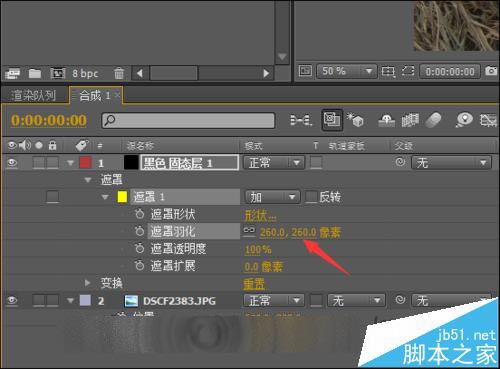Toggle always preview this view icon
Viewport: 500px width, 369px height.
click(305, 71)
